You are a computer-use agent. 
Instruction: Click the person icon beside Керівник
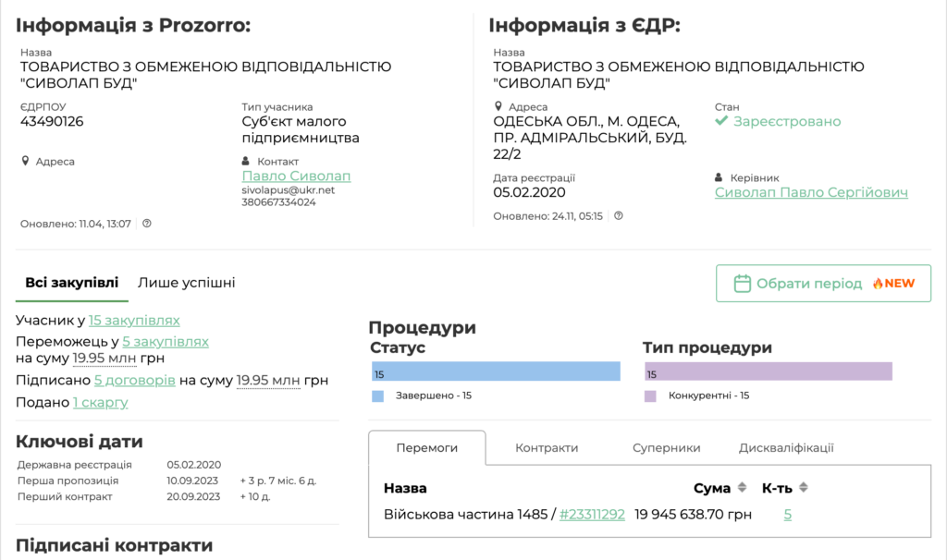719,177
